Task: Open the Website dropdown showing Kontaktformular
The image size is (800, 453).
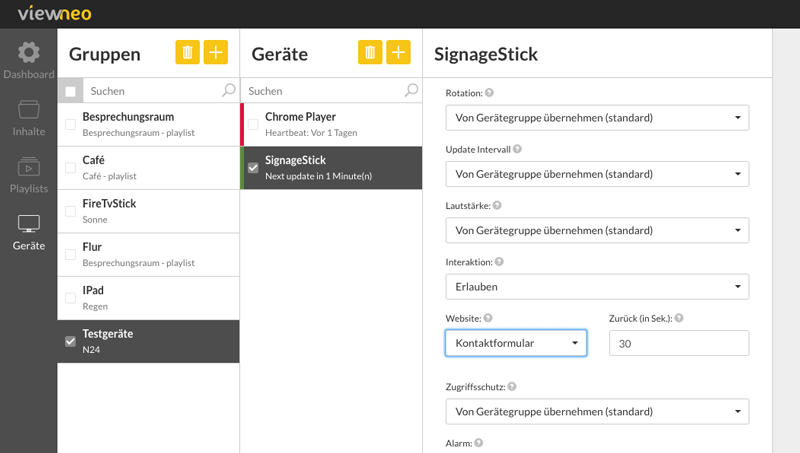Action: pyautogui.click(x=516, y=343)
